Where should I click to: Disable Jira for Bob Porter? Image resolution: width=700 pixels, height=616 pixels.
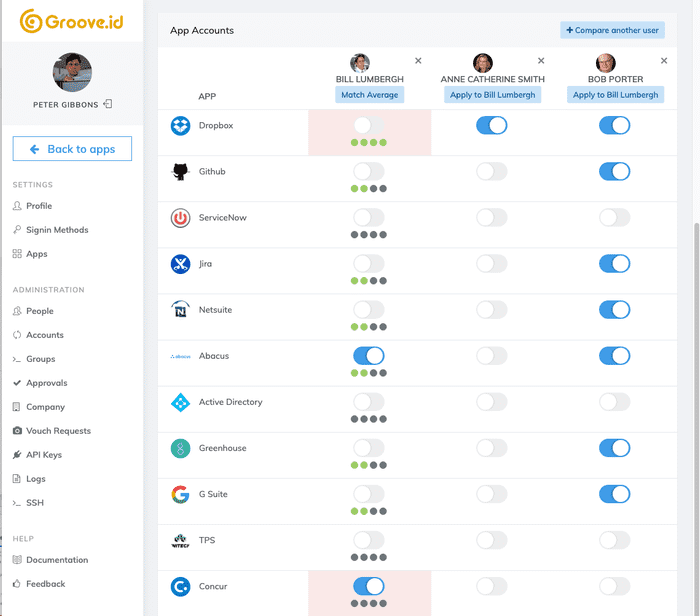tap(614, 264)
